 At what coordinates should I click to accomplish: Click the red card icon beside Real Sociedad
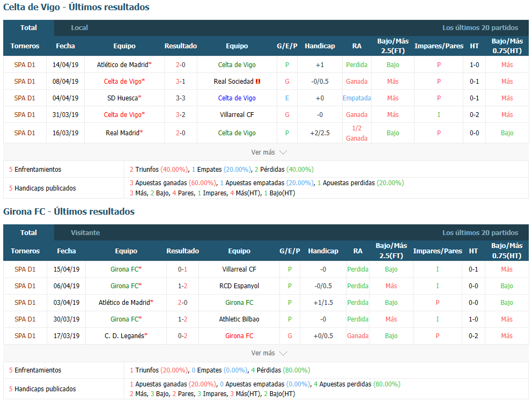pyautogui.click(x=258, y=82)
